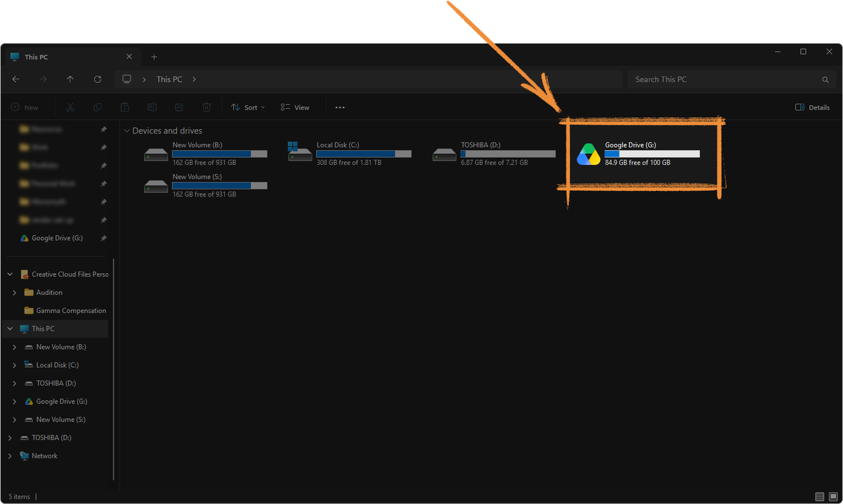Expand New Volume (B:) in sidebar tree
Viewport: 843px width, 504px height.
(15, 347)
